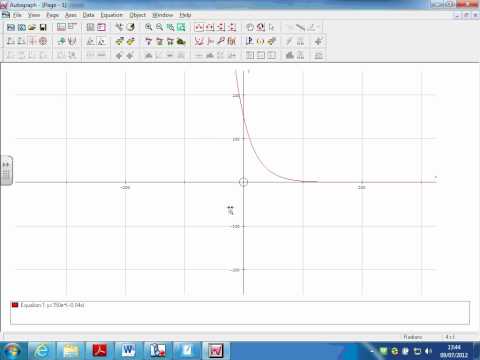Open the View menu

[x=34, y=15]
